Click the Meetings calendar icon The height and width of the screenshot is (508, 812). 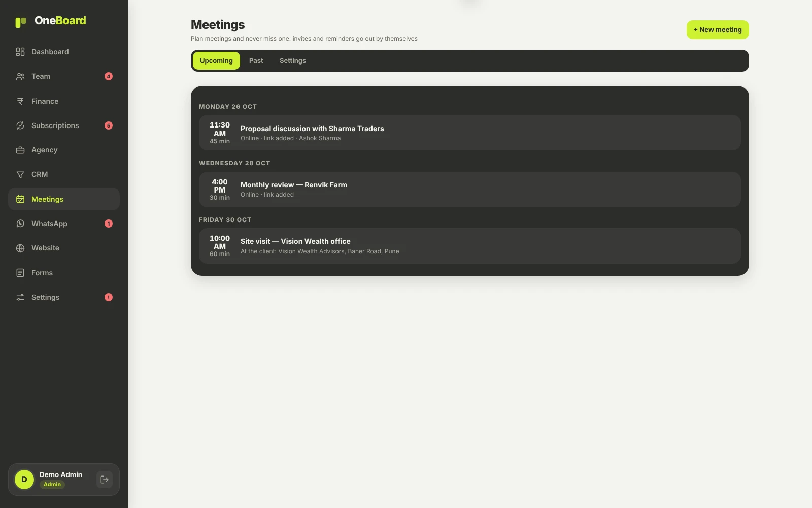pos(20,199)
